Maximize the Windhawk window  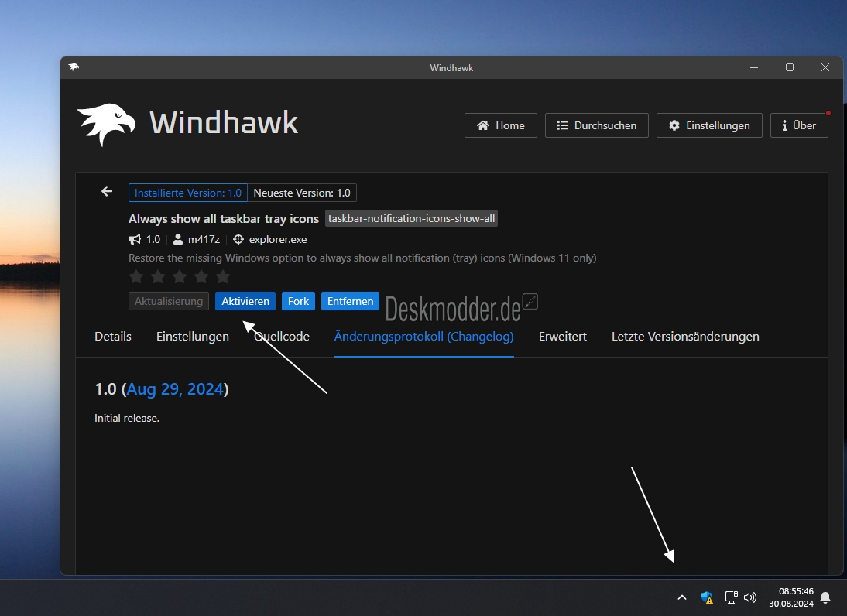(x=790, y=67)
